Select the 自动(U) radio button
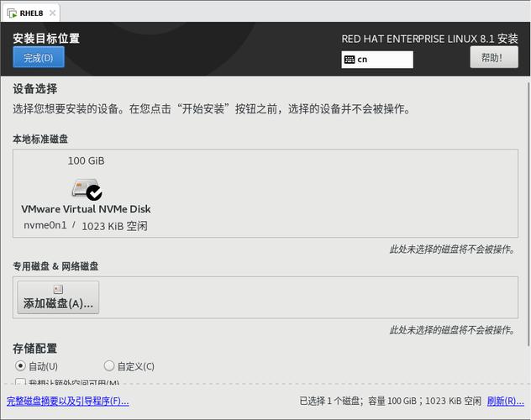531x420 pixels. [x=20, y=366]
